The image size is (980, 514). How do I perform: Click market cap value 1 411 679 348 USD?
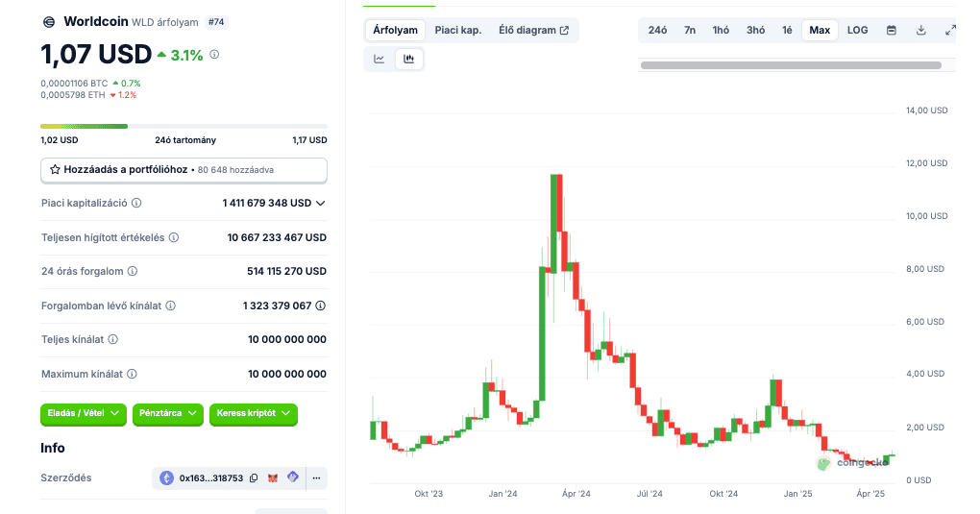[267, 204]
